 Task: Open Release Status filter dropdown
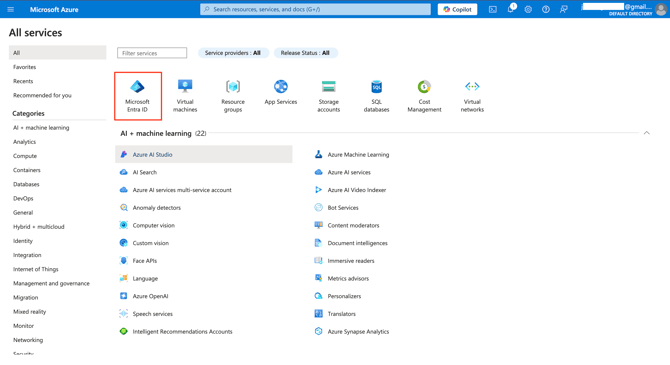coord(306,53)
